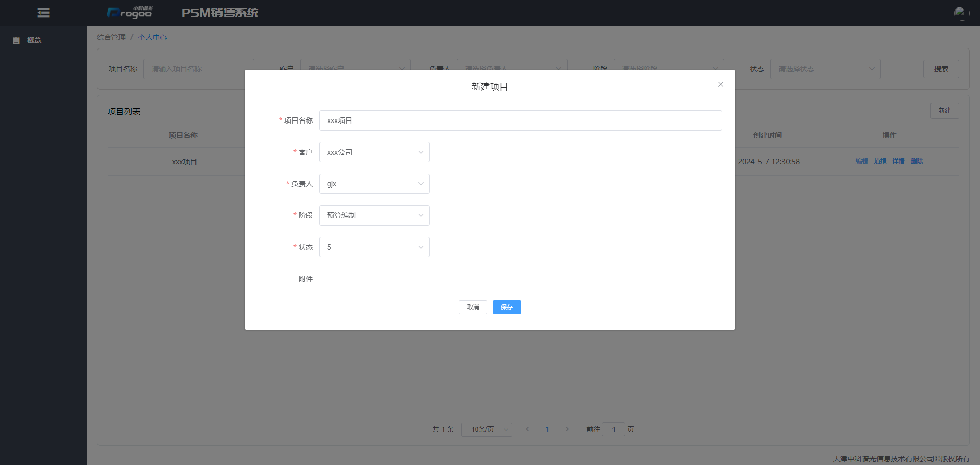Save the new project with 保存

click(506, 307)
